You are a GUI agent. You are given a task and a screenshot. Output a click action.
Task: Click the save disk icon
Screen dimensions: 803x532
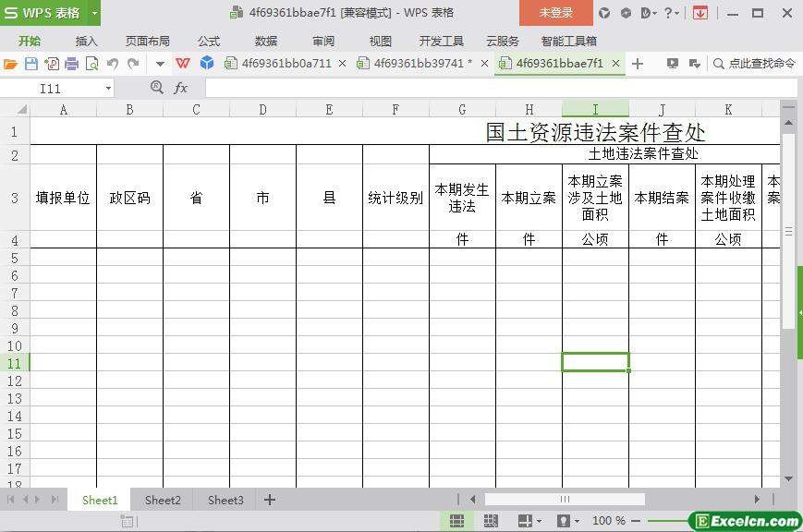(30, 64)
